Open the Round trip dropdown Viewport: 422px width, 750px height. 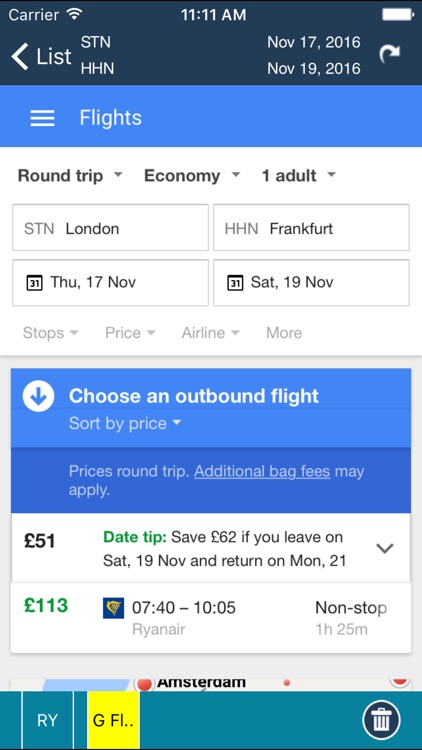click(70, 176)
